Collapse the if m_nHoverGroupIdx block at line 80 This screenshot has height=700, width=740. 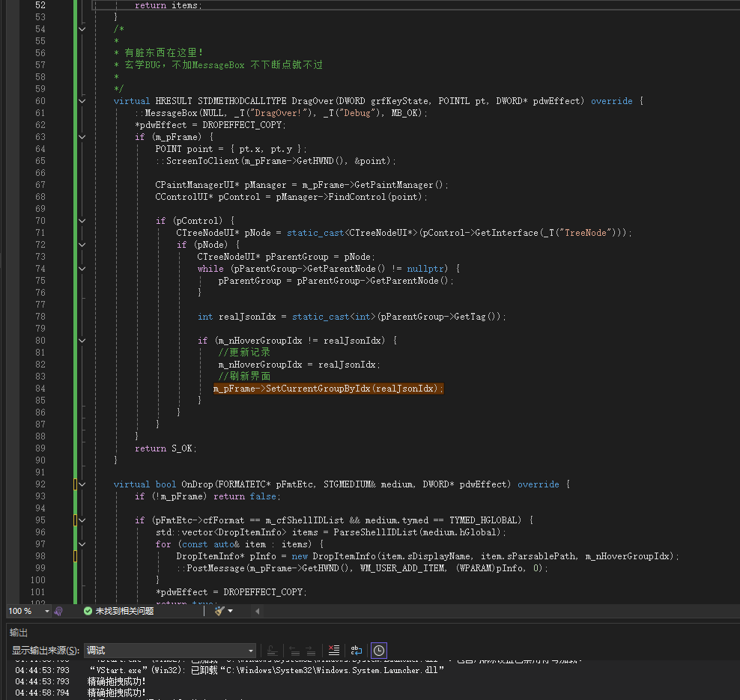coord(82,341)
